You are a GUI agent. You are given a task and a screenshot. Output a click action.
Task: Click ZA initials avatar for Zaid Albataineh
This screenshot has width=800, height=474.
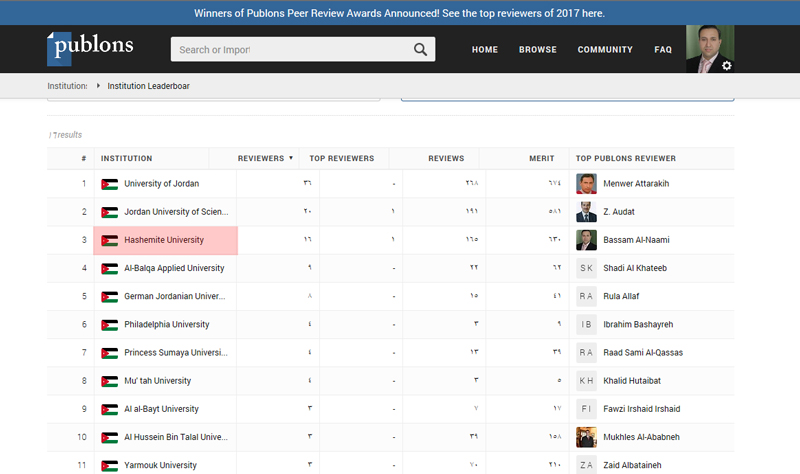(586, 465)
